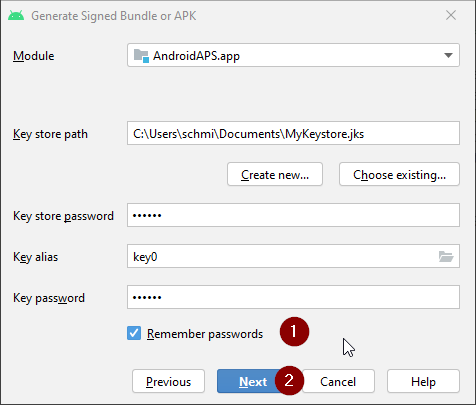476x405 pixels.
Task: Click the module folder icon beside AndroidAPS.app
Action: 141,56
